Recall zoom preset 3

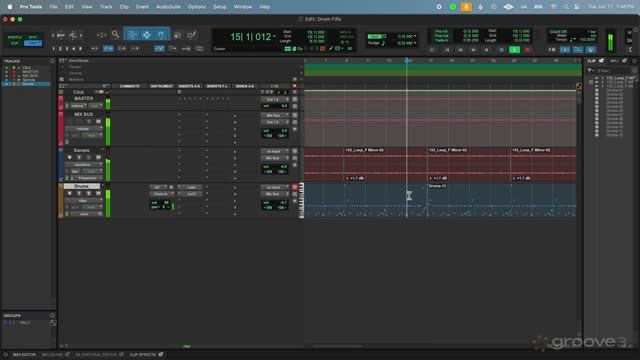(67, 49)
